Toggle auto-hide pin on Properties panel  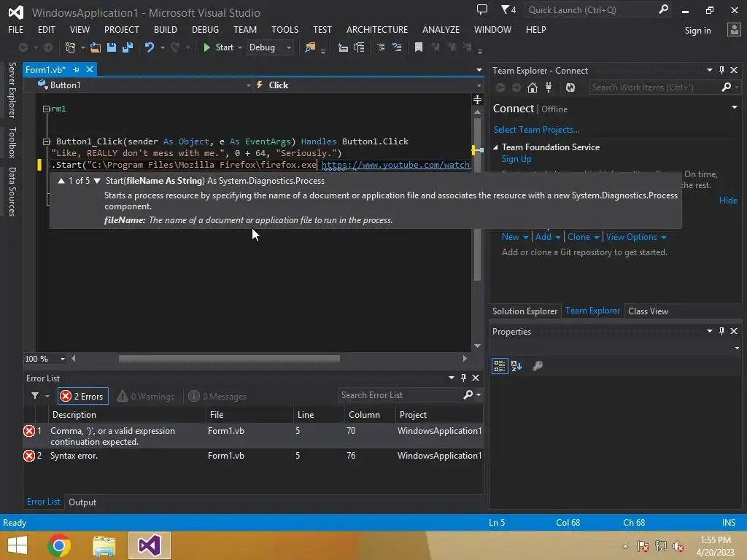[721, 331]
